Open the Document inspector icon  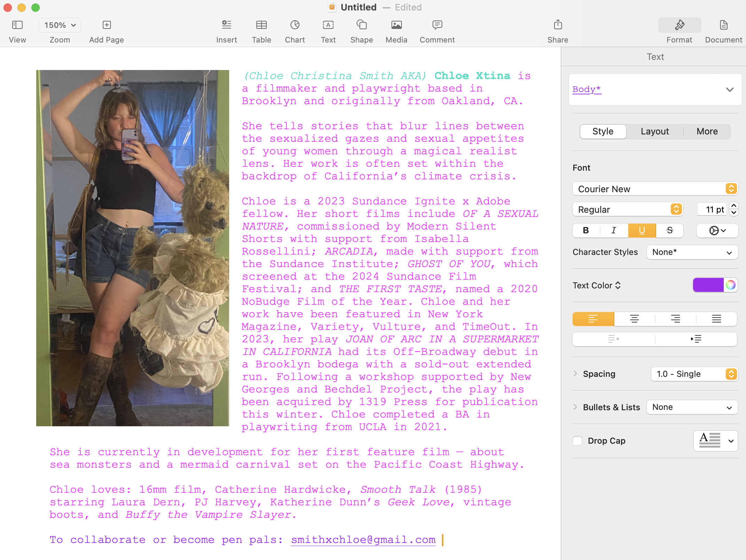tap(723, 25)
